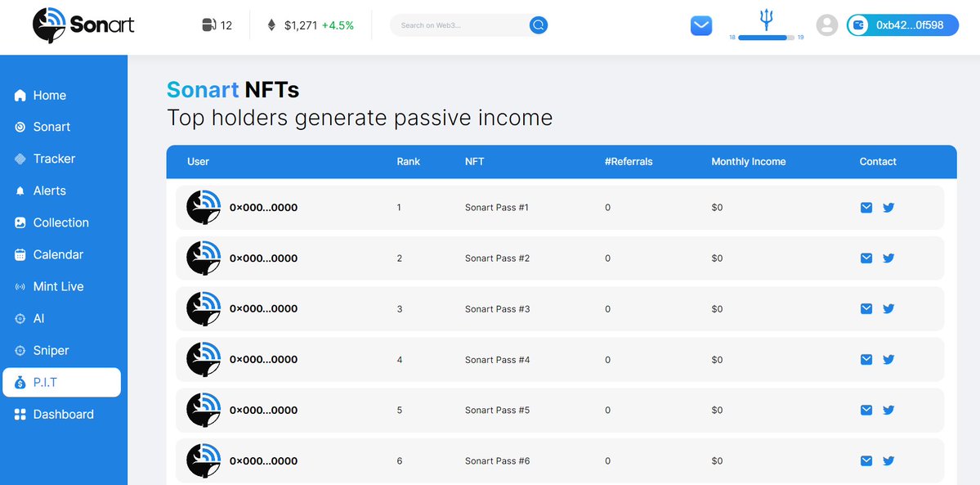This screenshot has height=485, width=980.
Task: Open Twitter for rank 3 holder
Action: pos(888,308)
